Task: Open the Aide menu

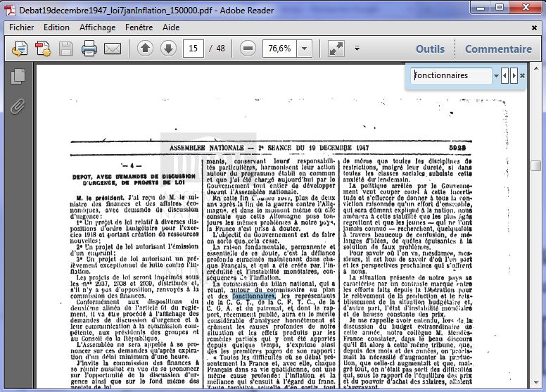Action: [x=171, y=27]
